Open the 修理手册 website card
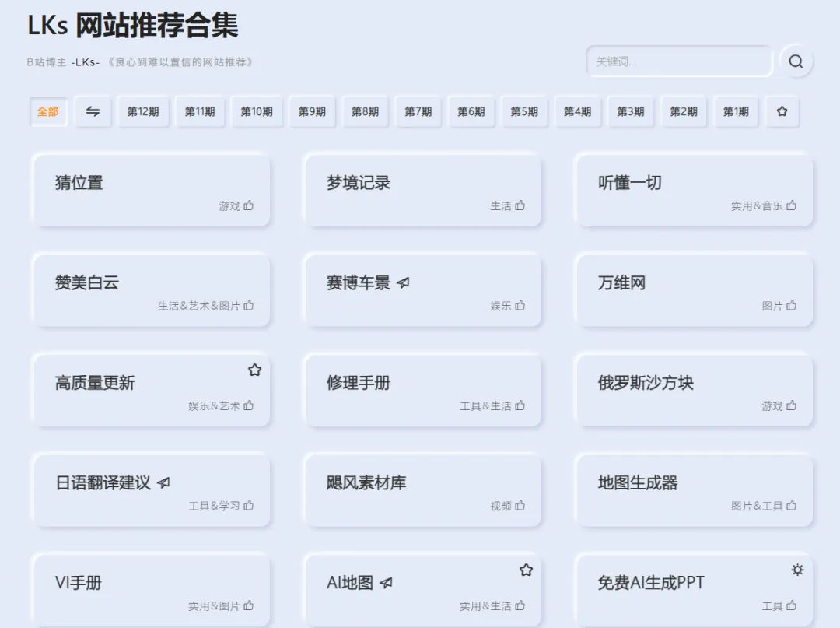Image resolution: width=840 pixels, height=628 pixels. [x=423, y=391]
